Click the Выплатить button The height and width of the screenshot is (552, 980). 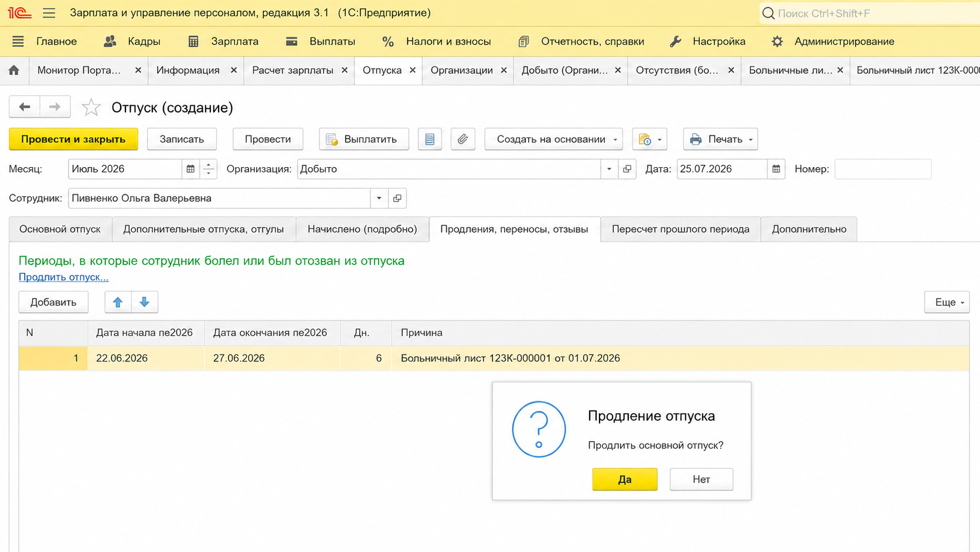click(x=364, y=140)
